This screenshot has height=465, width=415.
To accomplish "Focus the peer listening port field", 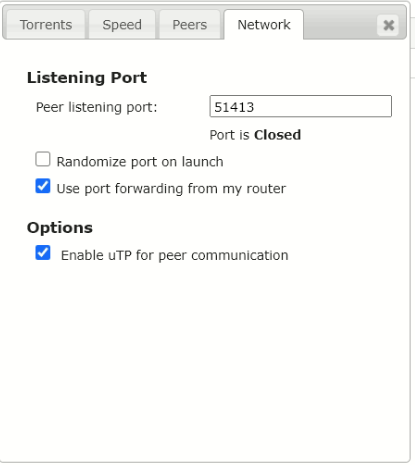I will 300,106.
